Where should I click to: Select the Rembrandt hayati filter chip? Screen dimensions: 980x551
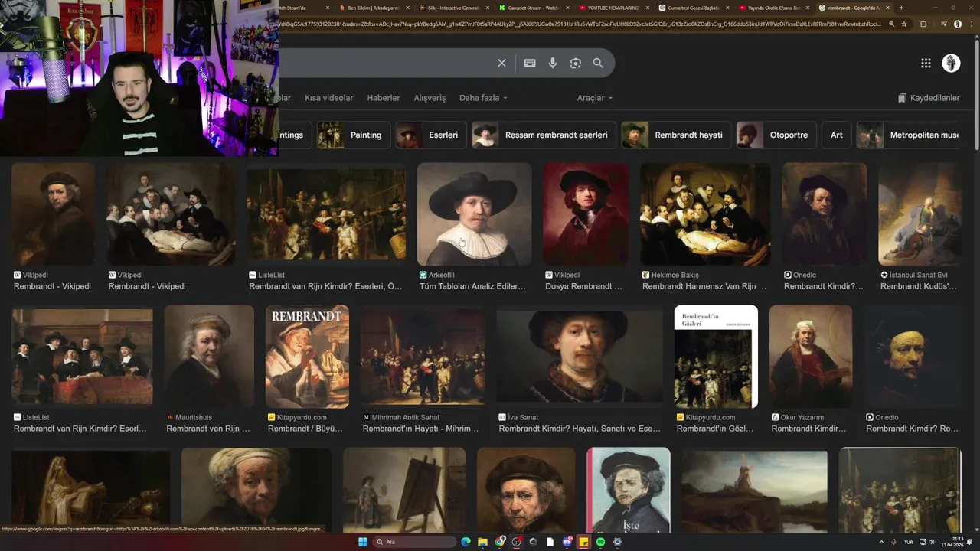tap(676, 135)
